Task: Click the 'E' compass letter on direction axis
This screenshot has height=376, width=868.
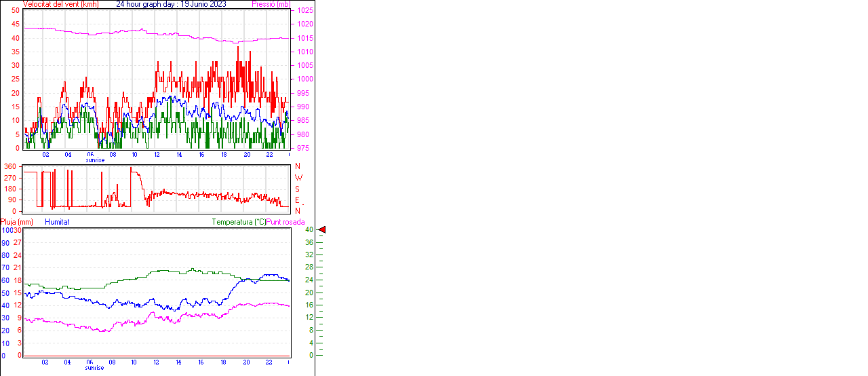Action: (x=297, y=200)
